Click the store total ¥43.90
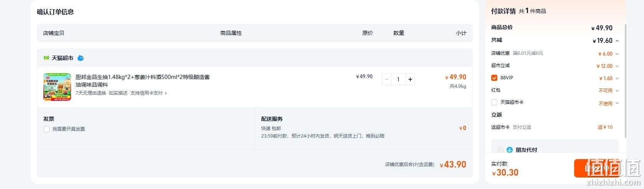This screenshot has height=189, width=644. 453,164
